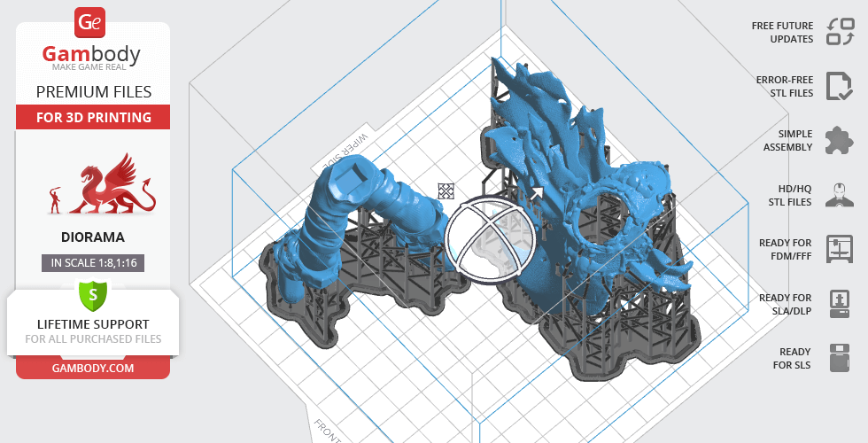The image size is (868, 443).
Task: Click the Simple Assembly puzzle piece icon
Action: [x=839, y=140]
